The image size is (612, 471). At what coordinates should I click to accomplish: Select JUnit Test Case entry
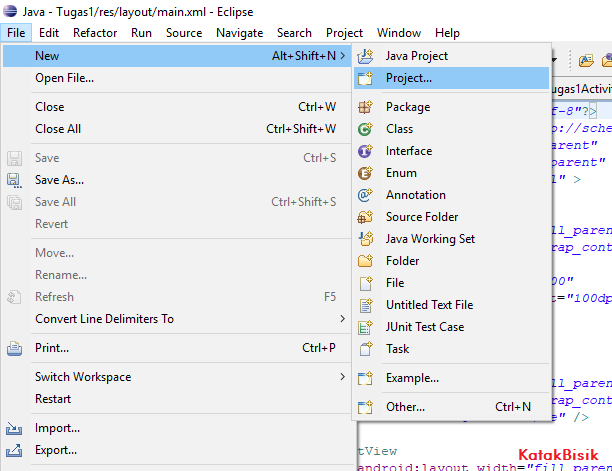452,327
